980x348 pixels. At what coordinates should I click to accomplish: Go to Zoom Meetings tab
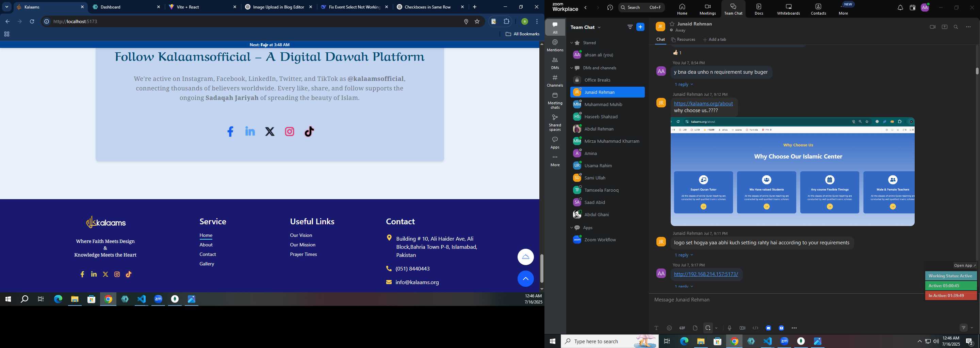pyautogui.click(x=708, y=9)
